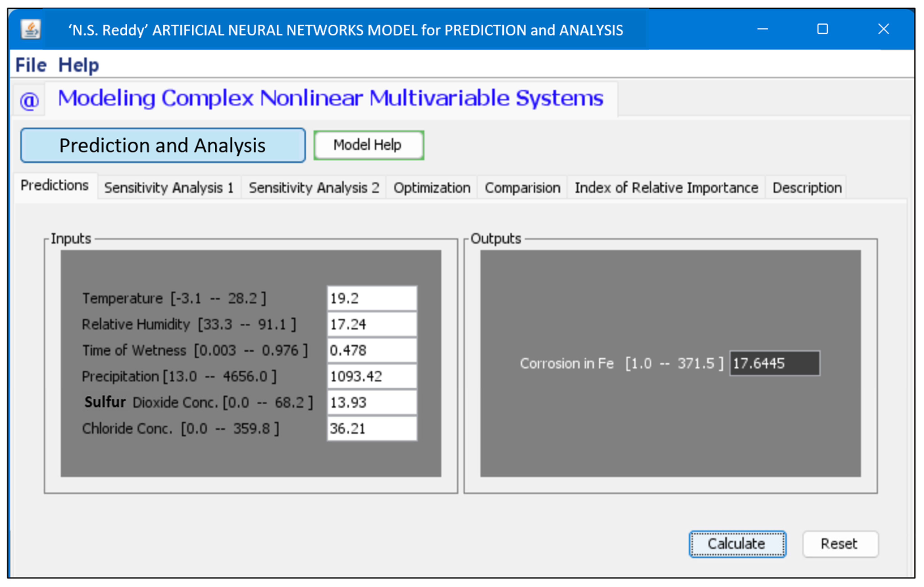Switch to Sensitivity Analysis 1 tab
The image size is (924, 587).
click(169, 188)
